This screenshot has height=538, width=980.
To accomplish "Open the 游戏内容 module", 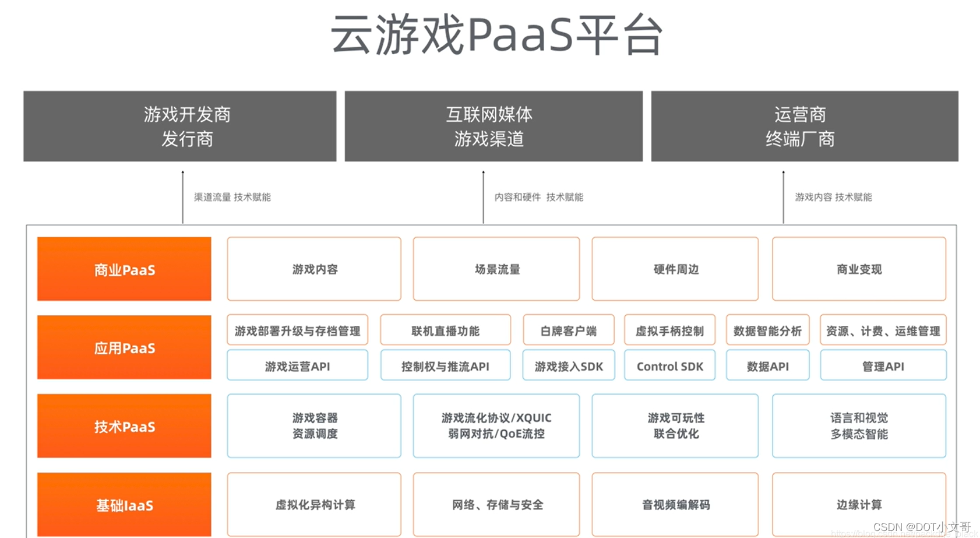I will tap(313, 269).
